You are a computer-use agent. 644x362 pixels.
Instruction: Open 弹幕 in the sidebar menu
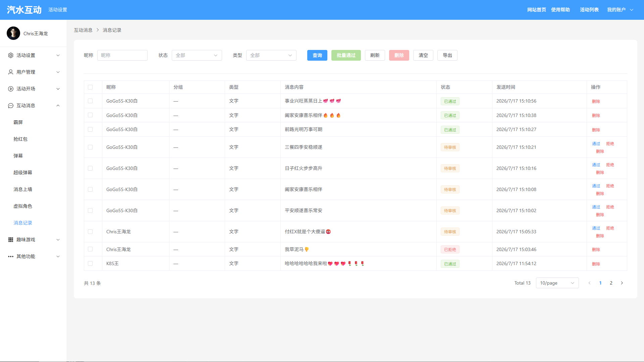[x=18, y=156]
